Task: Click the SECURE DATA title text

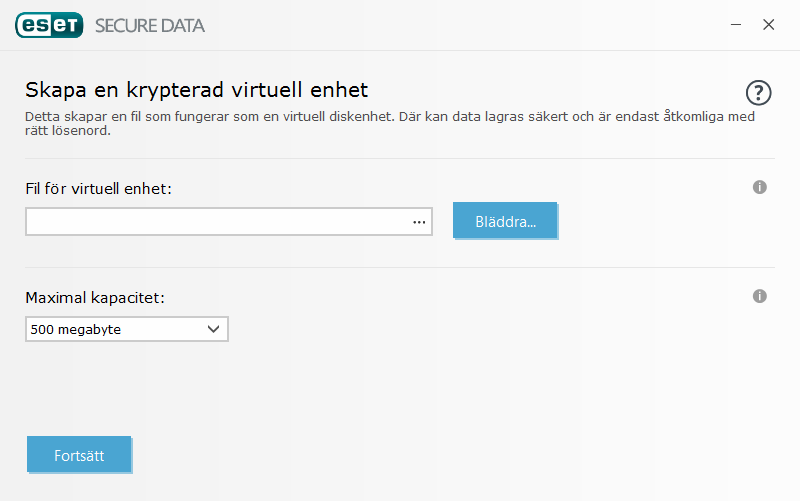Action: tap(150, 25)
